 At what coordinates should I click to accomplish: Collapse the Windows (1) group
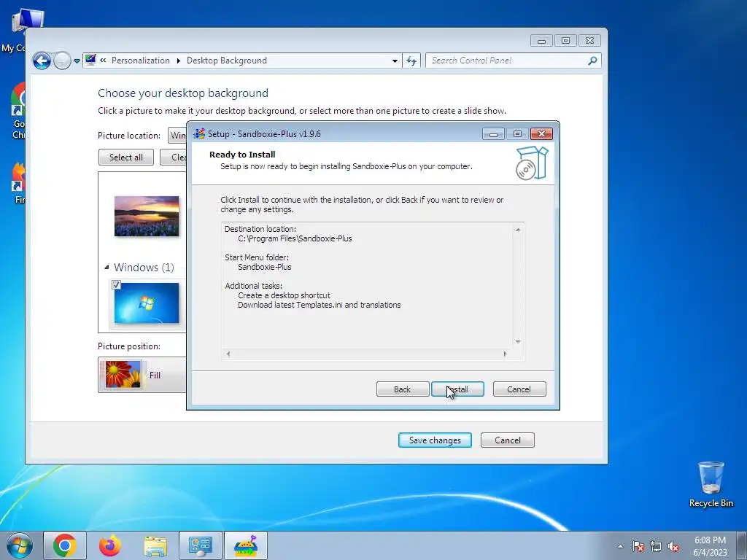point(107,267)
